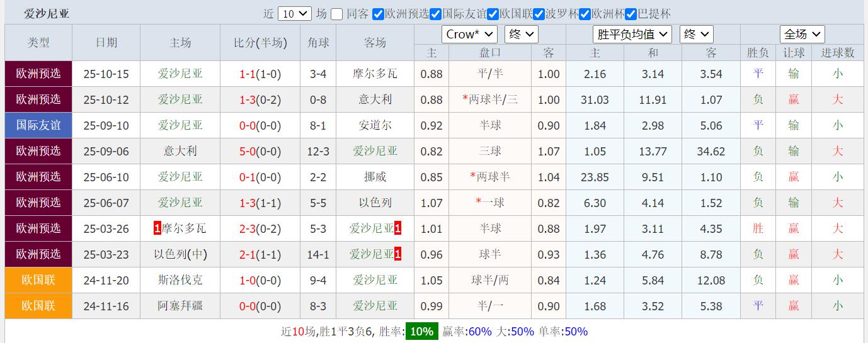868x343 pixels.
Task: Open the 5-0 score of 25-09-06 match
Action: click(247, 152)
